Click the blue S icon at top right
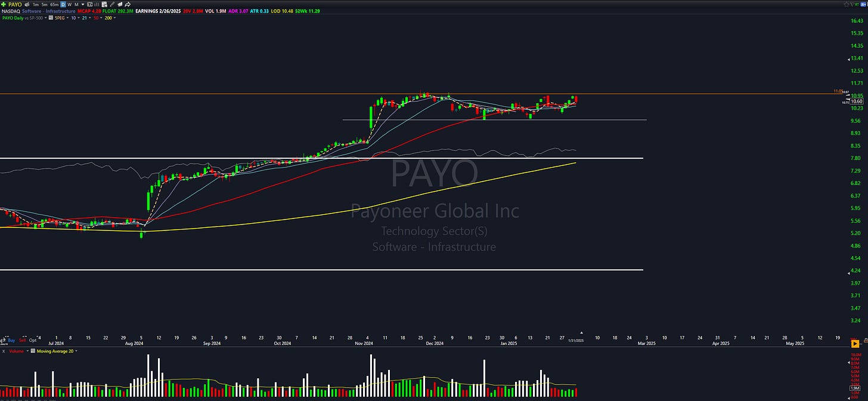Viewport: 868px width, 401px height. [863, 4]
